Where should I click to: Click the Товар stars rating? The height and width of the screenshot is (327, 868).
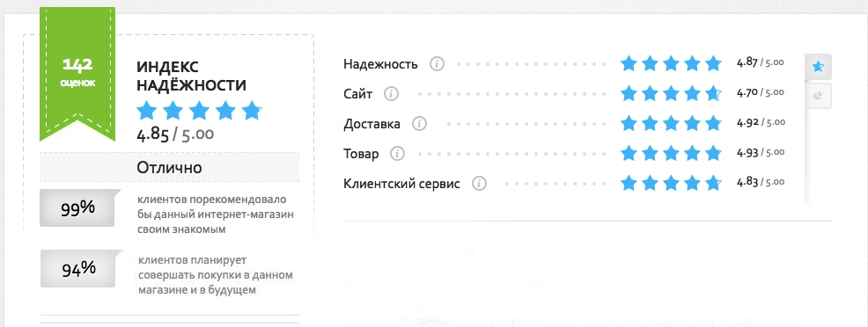(x=671, y=153)
